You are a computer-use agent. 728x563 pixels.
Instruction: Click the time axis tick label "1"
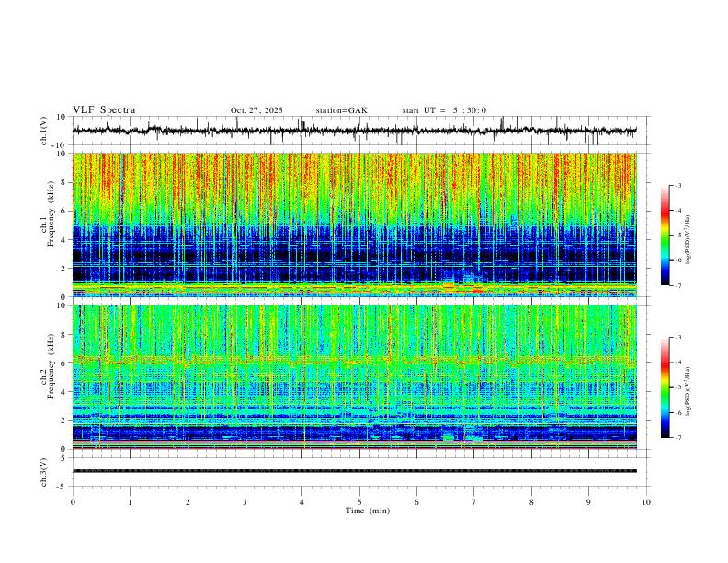[x=130, y=502]
